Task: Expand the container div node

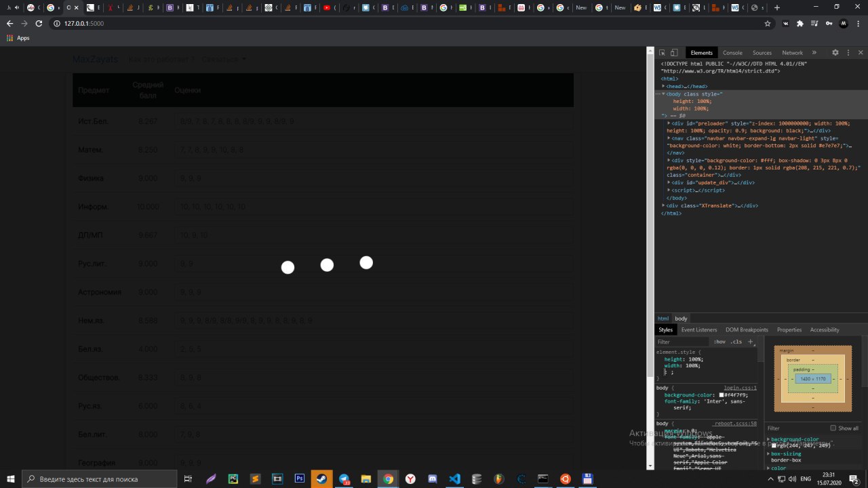Action: [669, 161]
